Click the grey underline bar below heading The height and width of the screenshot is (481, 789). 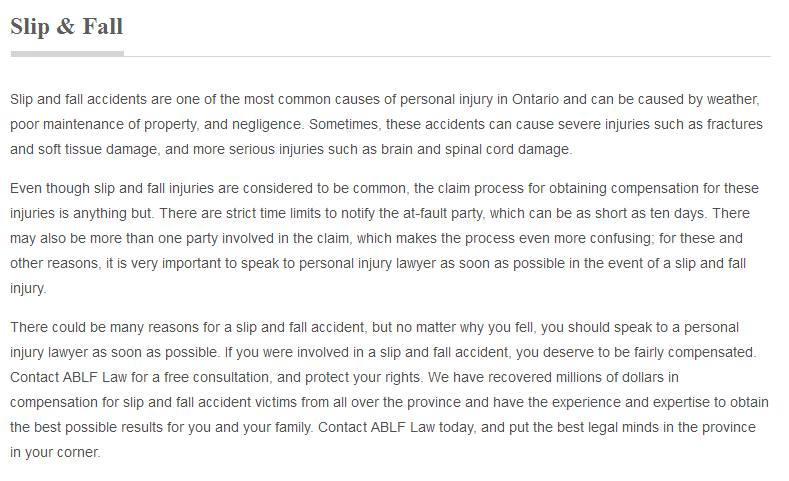67,54
